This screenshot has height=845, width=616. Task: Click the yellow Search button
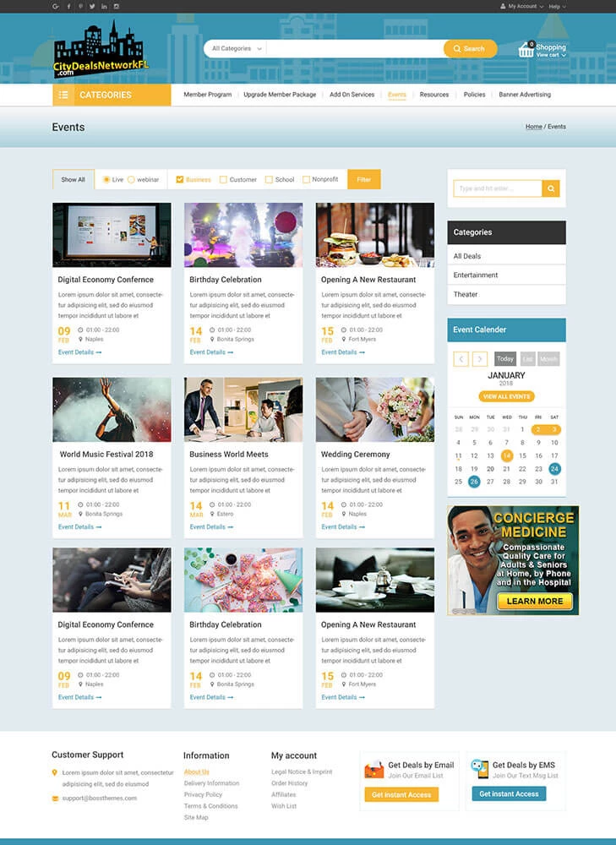point(470,48)
